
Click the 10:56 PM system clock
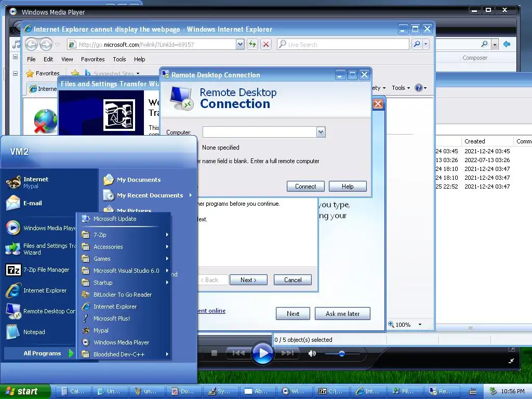(x=512, y=391)
